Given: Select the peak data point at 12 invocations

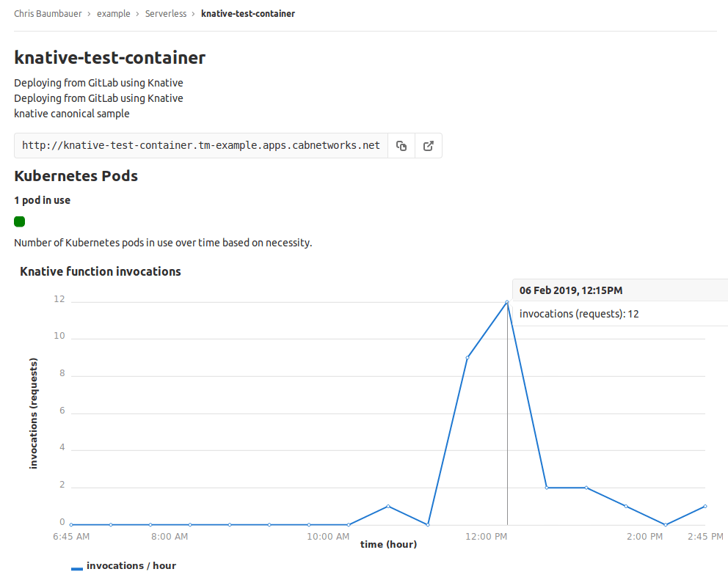Looking at the screenshot, I should click(x=507, y=302).
